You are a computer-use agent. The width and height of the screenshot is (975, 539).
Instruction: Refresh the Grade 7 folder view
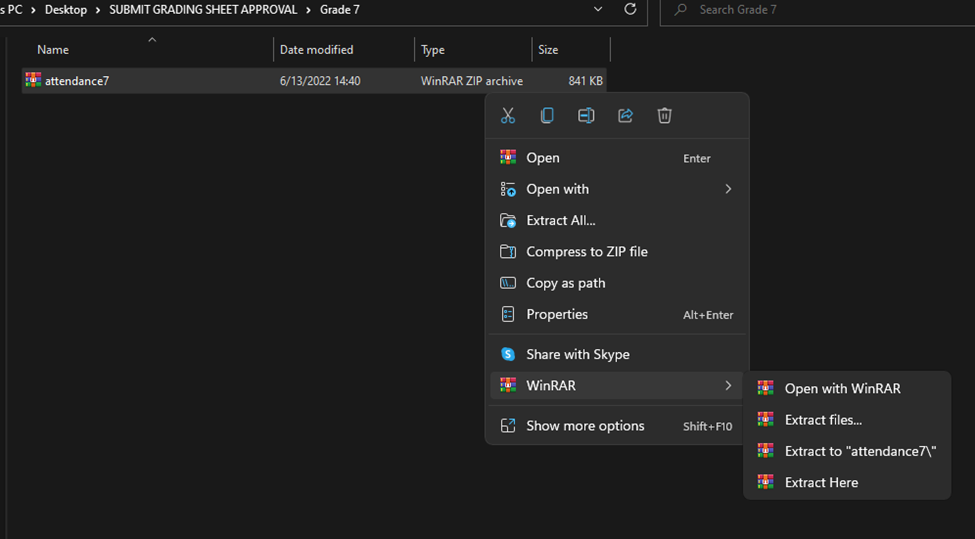point(630,10)
